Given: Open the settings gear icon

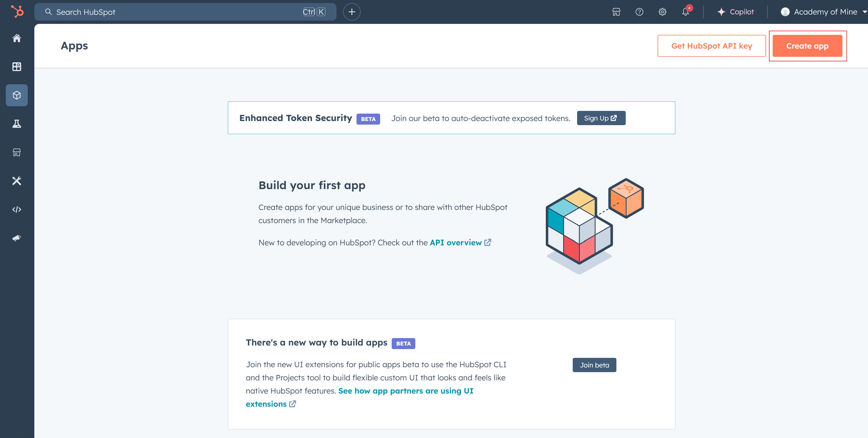Looking at the screenshot, I should (662, 12).
